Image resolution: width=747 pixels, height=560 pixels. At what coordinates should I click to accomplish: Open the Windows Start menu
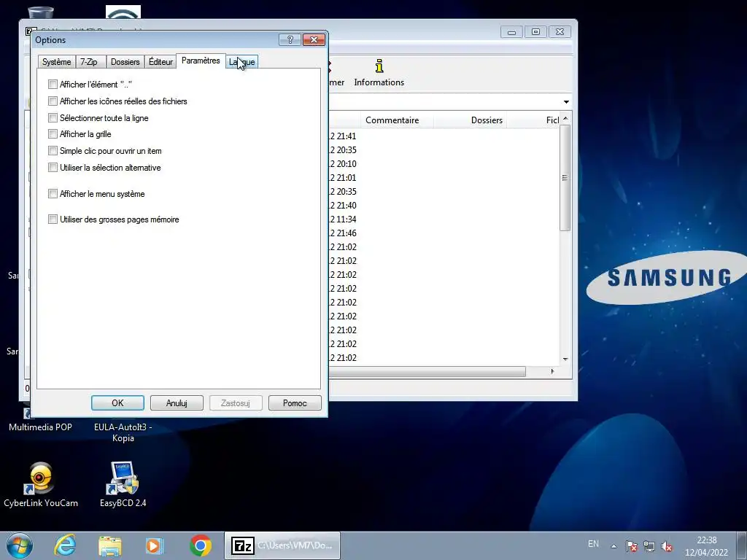[x=20, y=545]
